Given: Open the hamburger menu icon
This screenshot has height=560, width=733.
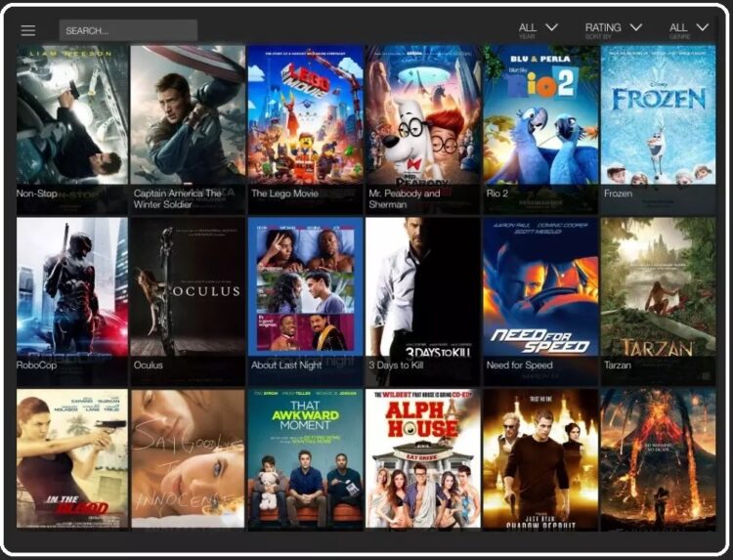Looking at the screenshot, I should pos(28,30).
